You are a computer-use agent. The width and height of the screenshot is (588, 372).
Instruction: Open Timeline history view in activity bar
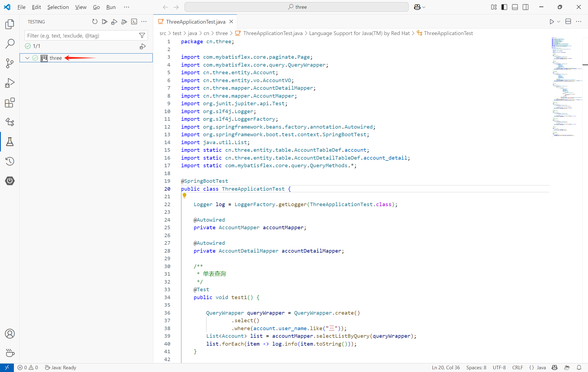click(10, 161)
